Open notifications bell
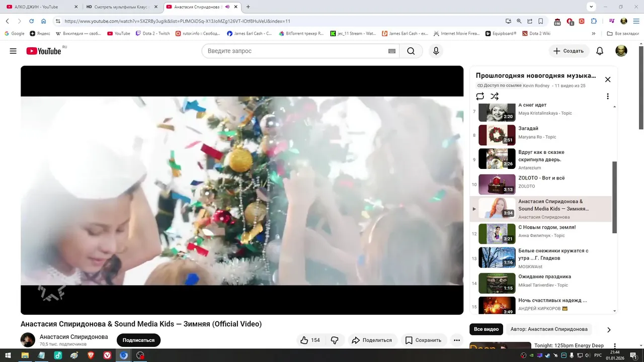Screen dimensions: 644x362 click(x=600, y=51)
